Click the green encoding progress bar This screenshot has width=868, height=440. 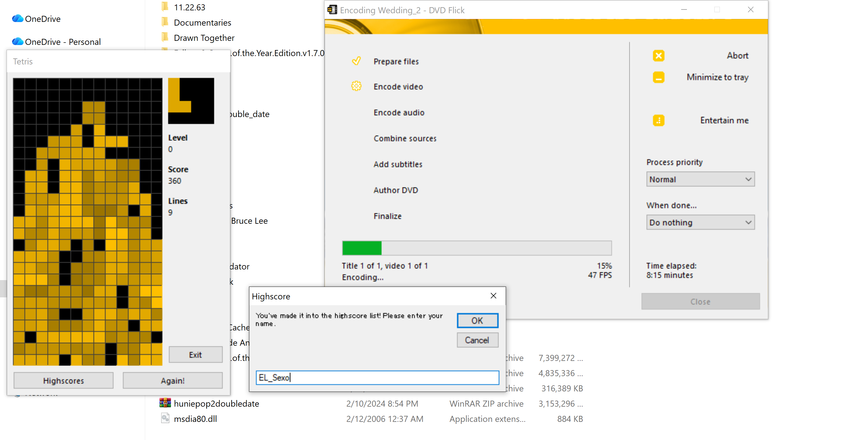tap(362, 248)
